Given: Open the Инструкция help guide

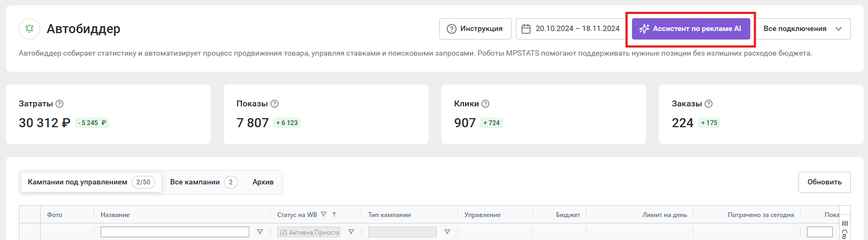Looking at the screenshot, I should pos(475,29).
